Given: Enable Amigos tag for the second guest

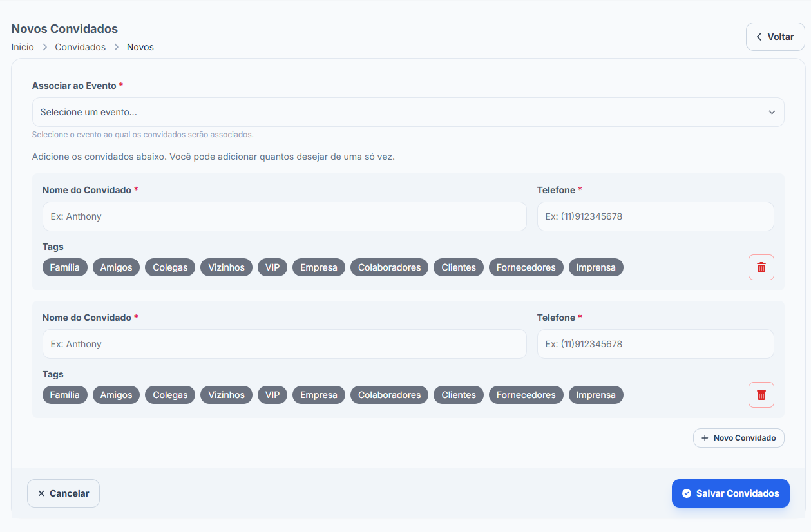Looking at the screenshot, I should [116, 395].
